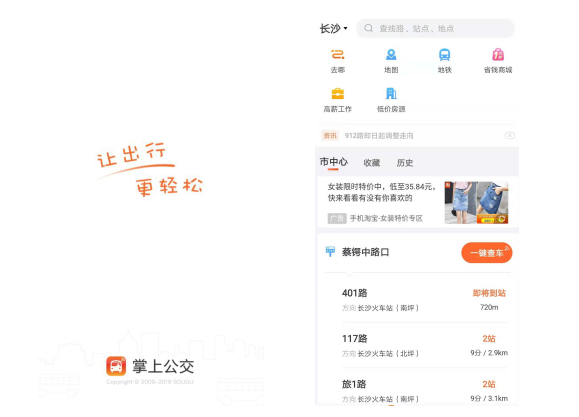This screenshot has width=579, height=417.
Task: Click the 掌上公交 app logo icon
Action: [116, 366]
